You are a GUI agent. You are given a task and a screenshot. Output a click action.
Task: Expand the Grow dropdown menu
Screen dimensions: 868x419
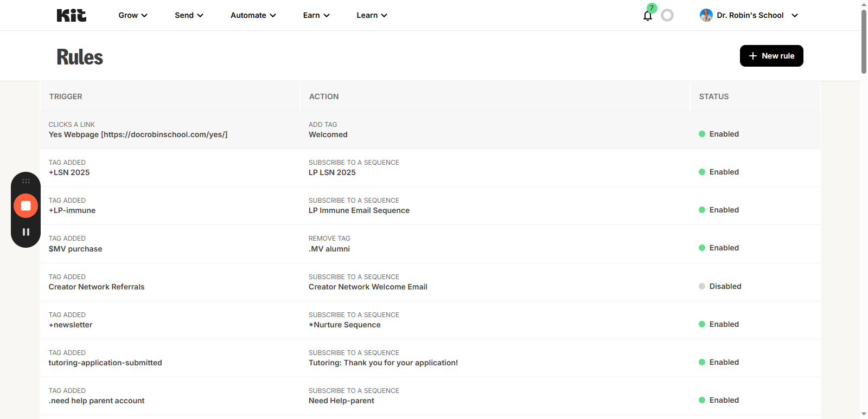(133, 15)
